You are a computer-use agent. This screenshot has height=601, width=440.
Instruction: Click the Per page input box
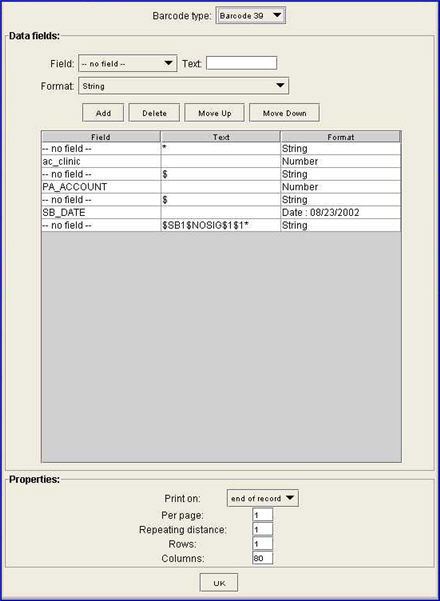coord(263,515)
